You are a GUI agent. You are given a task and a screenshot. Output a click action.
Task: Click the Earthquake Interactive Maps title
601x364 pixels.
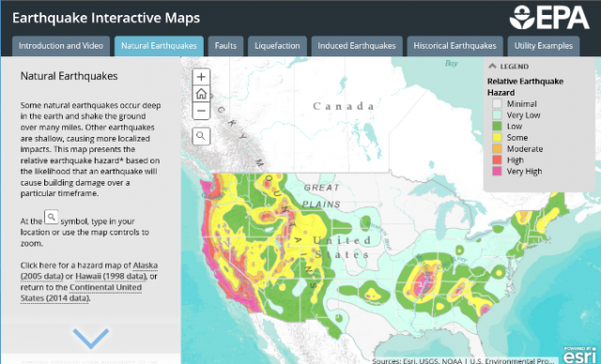pyautogui.click(x=106, y=18)
